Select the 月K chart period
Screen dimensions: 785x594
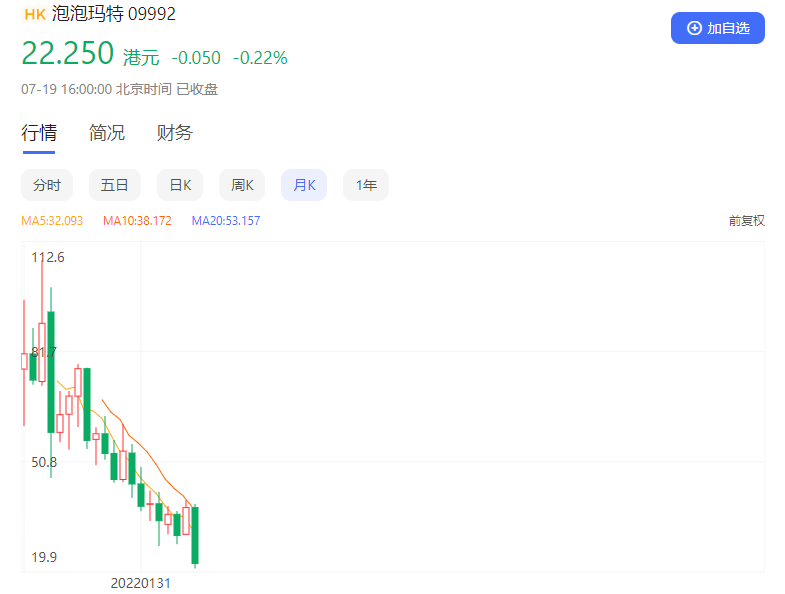pos(304,185)
